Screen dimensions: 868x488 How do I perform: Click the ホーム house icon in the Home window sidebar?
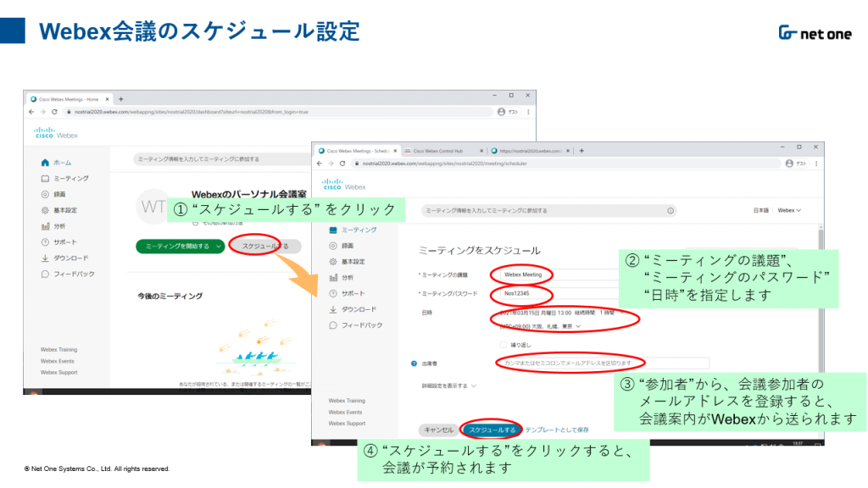pyautogui.click(x=46, y=163)
